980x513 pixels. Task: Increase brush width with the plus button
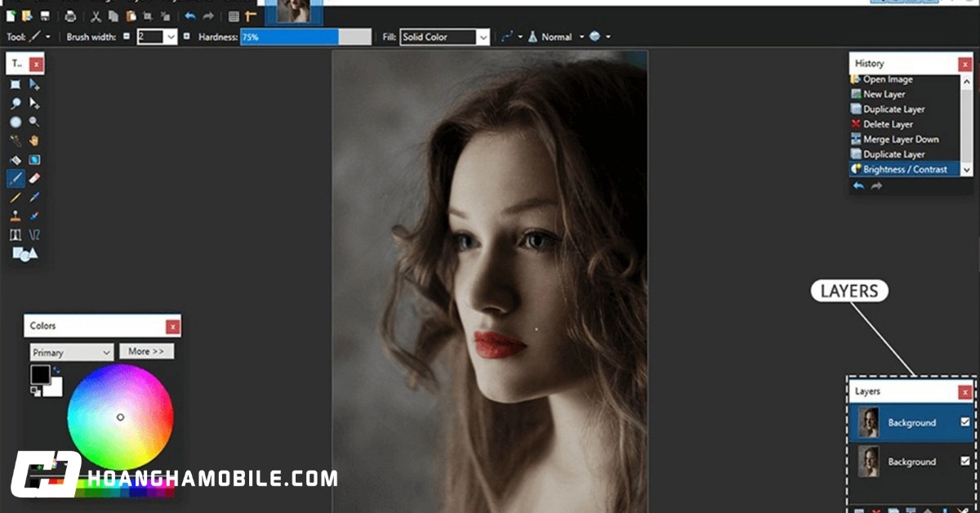click(x=186, y=36)
